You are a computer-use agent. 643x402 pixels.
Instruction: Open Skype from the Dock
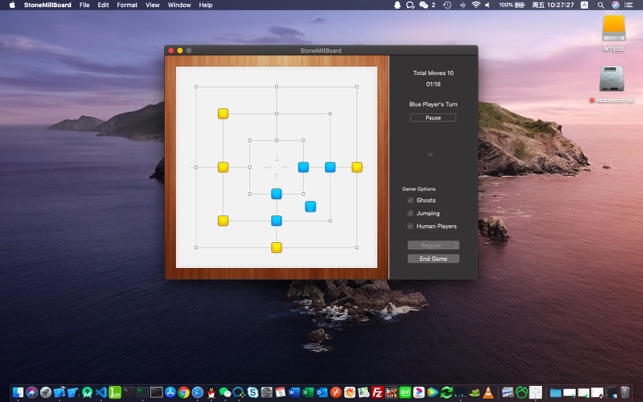click(253, 392)
